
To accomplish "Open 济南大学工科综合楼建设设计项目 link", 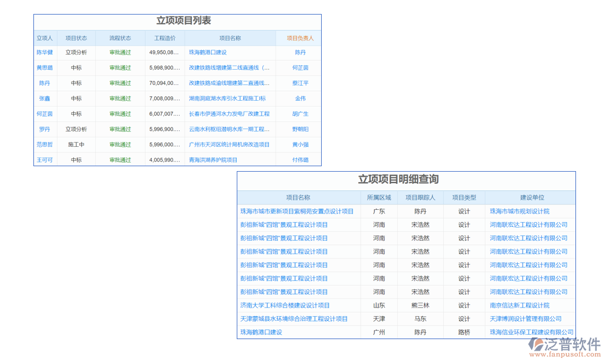I will coord(285,306).
